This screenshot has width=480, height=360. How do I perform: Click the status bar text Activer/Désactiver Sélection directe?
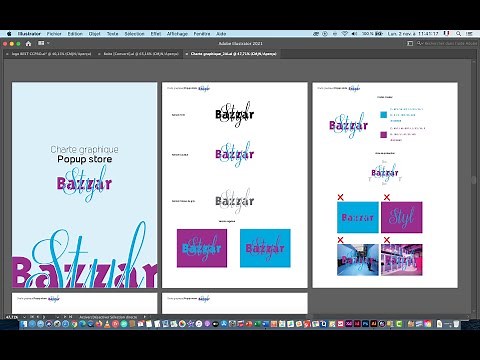point(108,317)
